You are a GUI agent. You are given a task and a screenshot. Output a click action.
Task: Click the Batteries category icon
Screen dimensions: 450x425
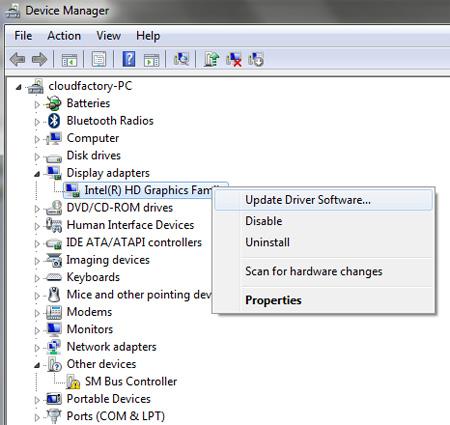pyautogui.click(x=54, y=103)
